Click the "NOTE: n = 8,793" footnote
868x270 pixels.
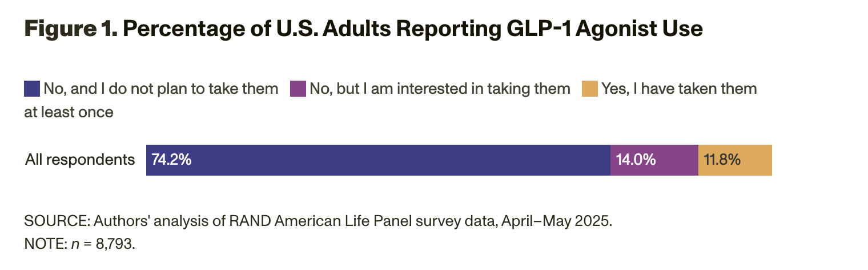pos(79,243)
